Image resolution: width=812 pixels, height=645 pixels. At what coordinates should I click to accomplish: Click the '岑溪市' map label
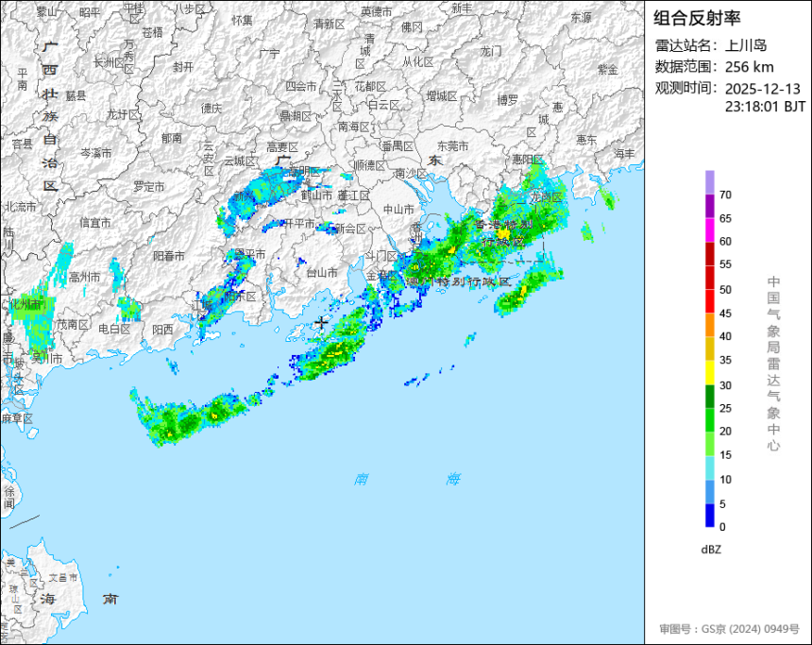tap(95, 153)
